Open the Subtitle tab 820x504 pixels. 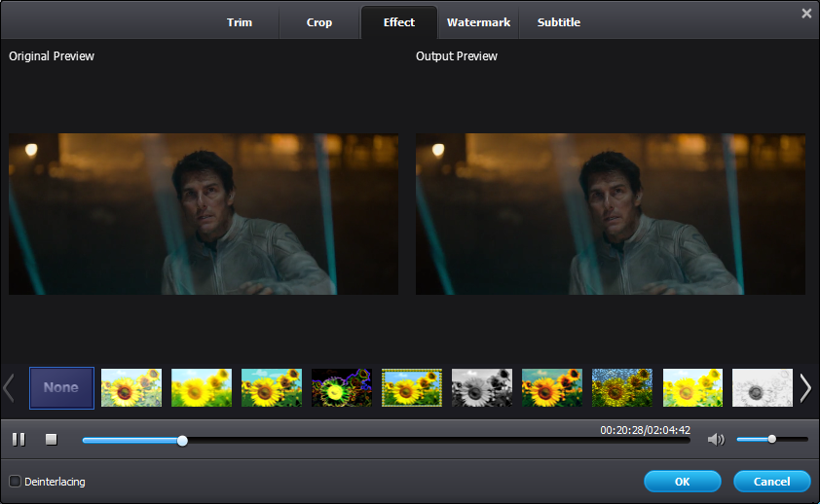click(x=559, y=22)
